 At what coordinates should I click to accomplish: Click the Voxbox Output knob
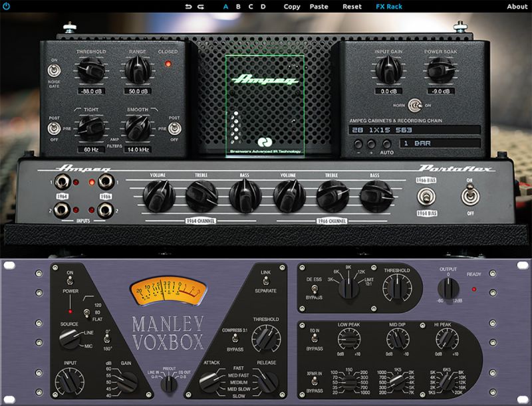pos(448,289)
